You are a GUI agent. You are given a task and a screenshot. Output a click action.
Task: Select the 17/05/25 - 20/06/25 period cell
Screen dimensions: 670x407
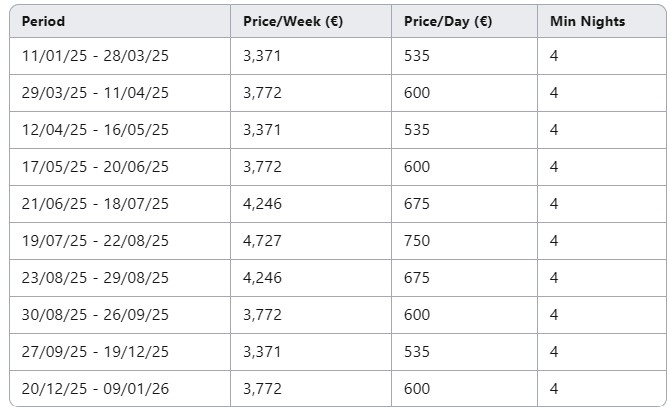point(120,167)
